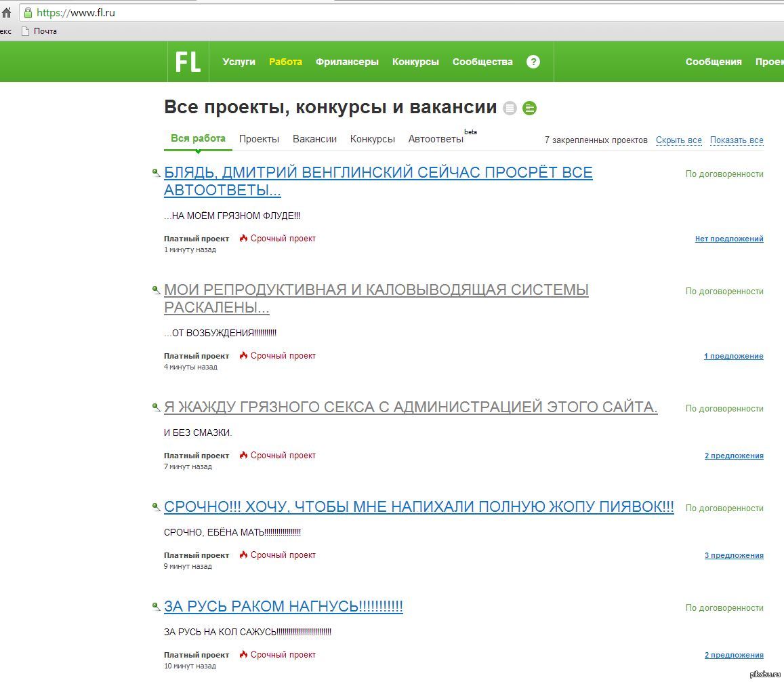Click Скрыть все pinned projects link
The width and height of the screenshot is (784, 682).
pyautogui.click(x=678, y=140)
